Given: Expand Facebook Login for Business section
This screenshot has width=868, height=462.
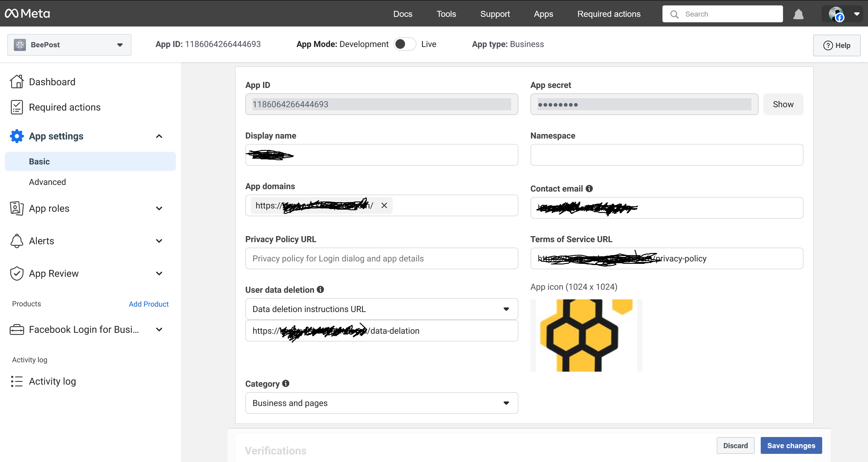Looking at the screenshot, I should click(159, 329).
